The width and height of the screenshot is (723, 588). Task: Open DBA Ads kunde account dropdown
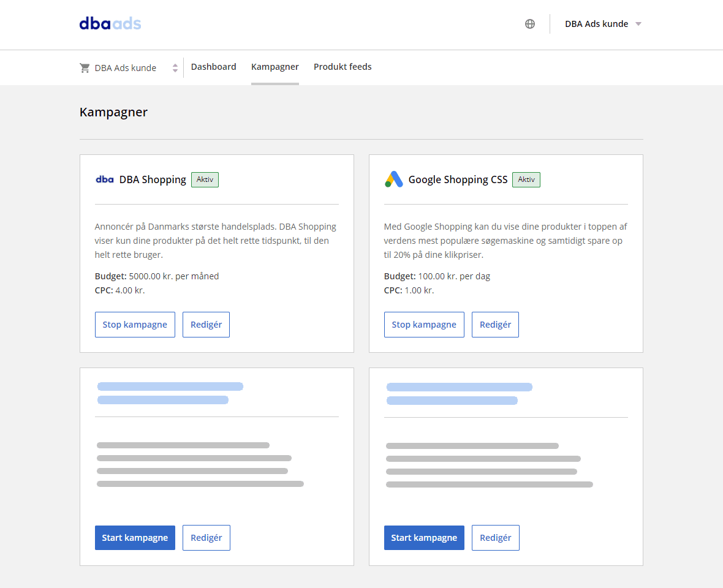(603, 24)
